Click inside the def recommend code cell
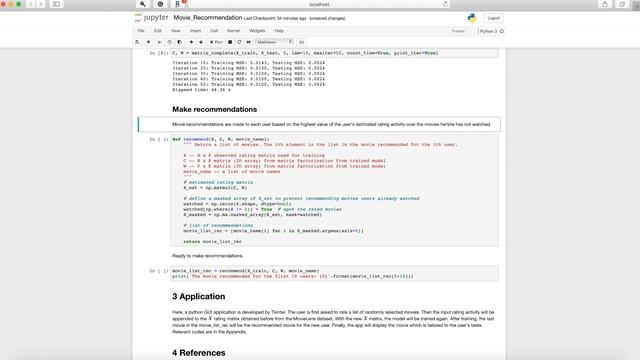The image size is (640, 360). pos(334,190)
